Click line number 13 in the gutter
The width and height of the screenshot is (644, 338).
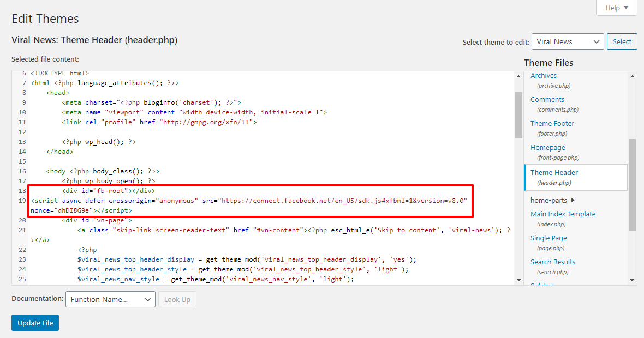[22, 142]
